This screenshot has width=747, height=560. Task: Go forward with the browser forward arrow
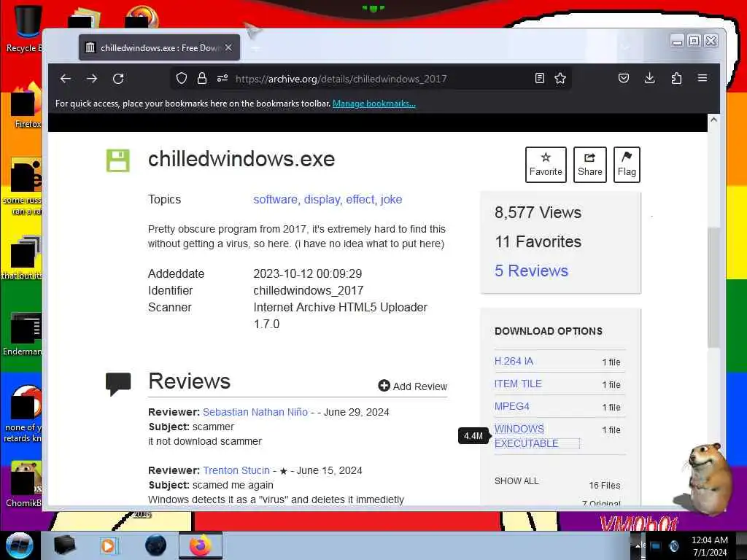click(92, 79)
